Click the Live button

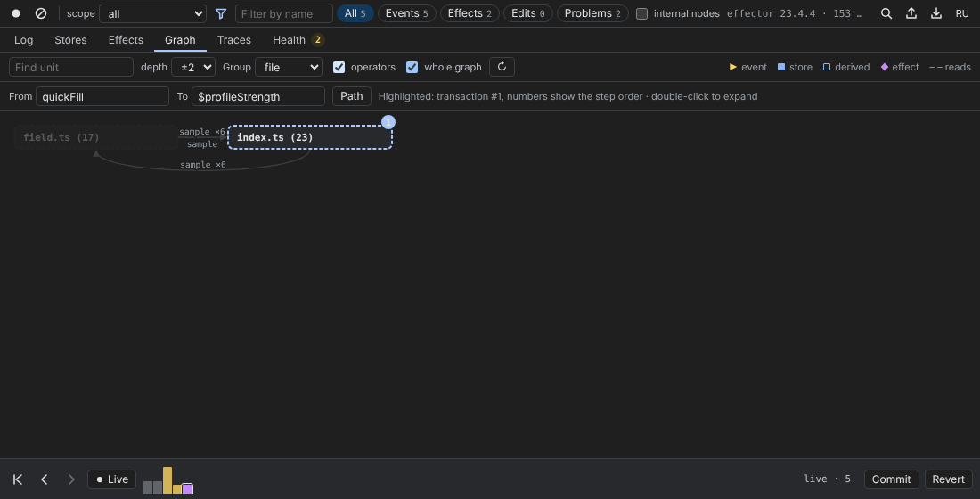point(112,479)
